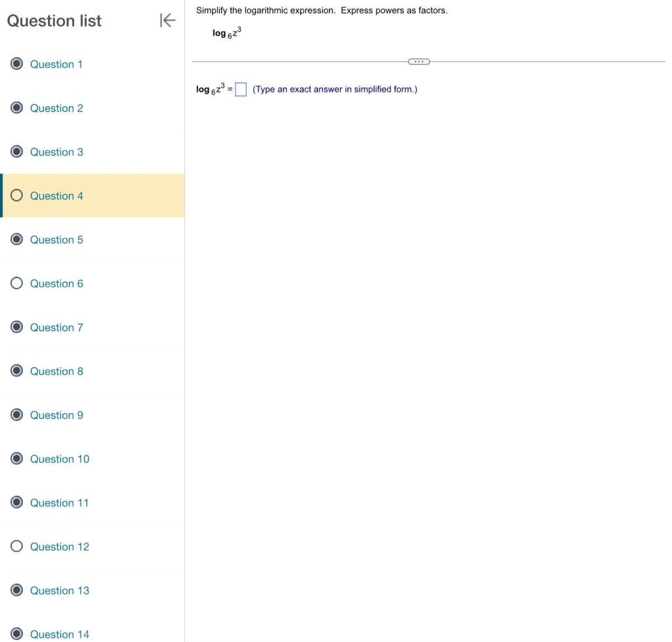Click the Question list header

[54, 20]
